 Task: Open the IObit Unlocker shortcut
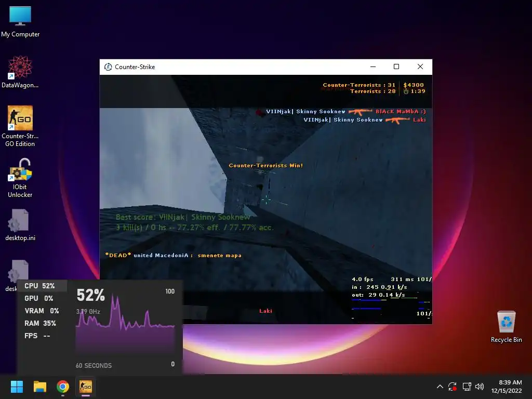20,178
